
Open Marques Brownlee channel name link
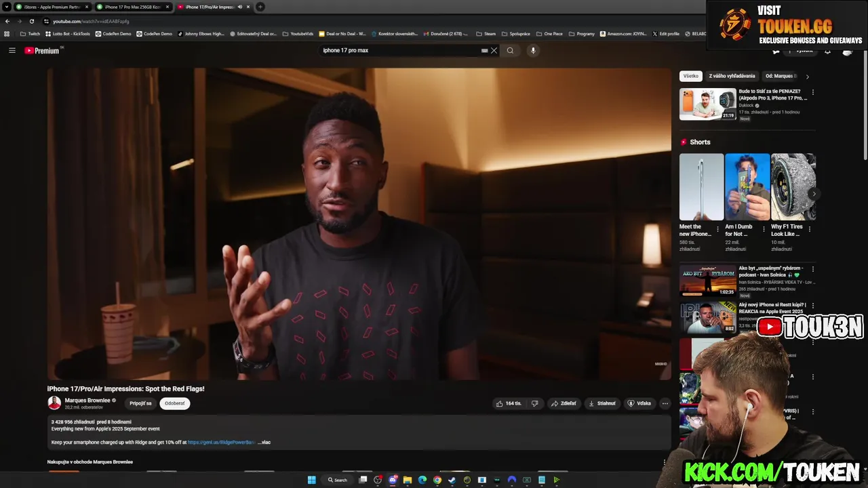tap(87, 401)
